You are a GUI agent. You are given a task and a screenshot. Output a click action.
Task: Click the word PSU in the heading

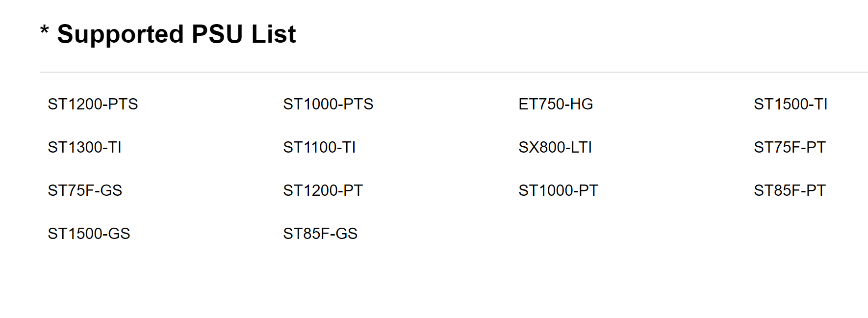[x=217, y=34]
